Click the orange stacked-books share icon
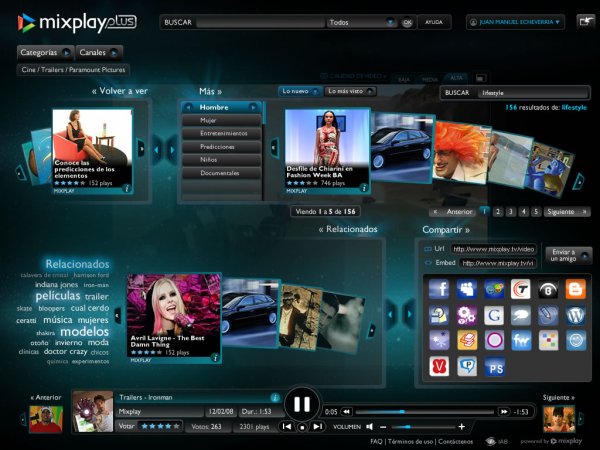This screenshot has height=450, width=600. tap(466, 341)
